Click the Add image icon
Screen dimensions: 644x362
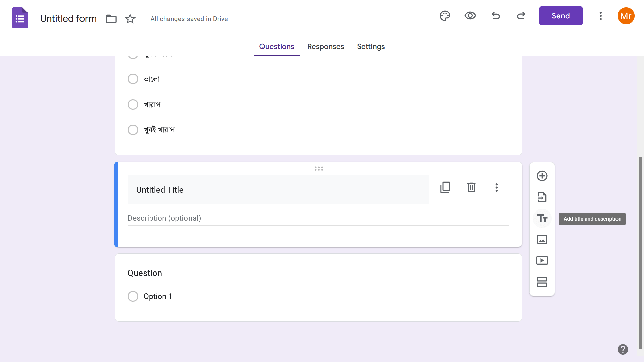coord(542,239)
